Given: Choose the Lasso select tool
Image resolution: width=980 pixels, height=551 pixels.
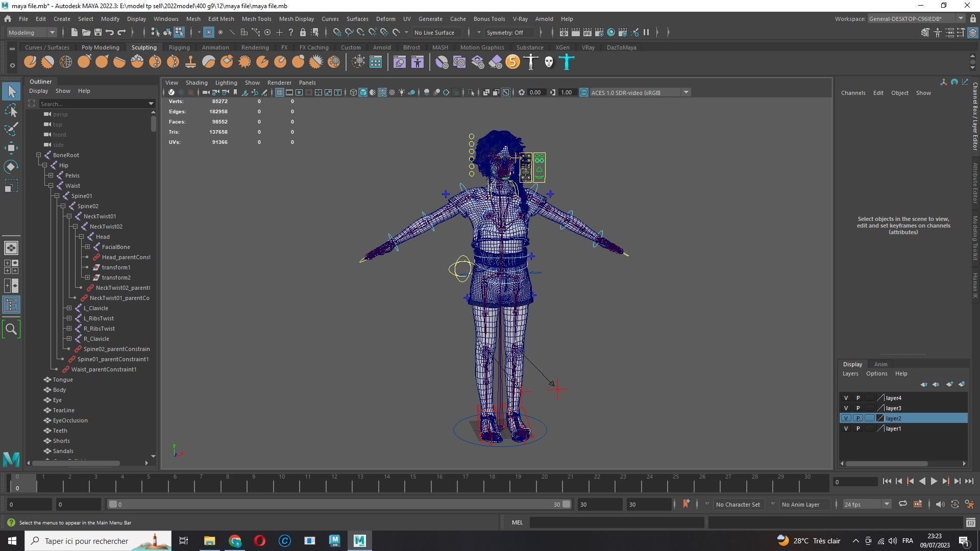Looking at the screenshot, I should 11,110.
